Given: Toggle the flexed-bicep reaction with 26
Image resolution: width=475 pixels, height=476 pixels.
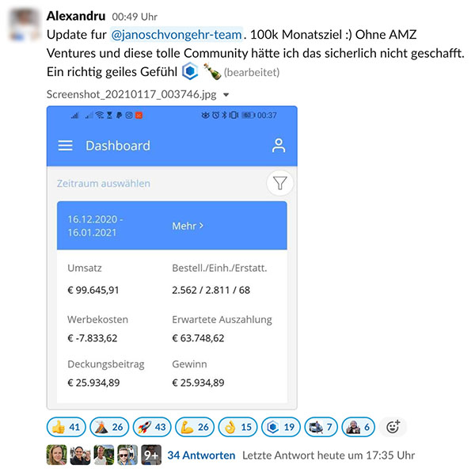Looking at the screenshot, I should coord(195,427).
